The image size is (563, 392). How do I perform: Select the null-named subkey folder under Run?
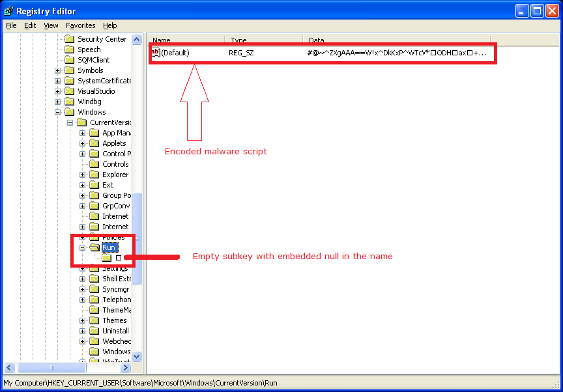(108, 258)
